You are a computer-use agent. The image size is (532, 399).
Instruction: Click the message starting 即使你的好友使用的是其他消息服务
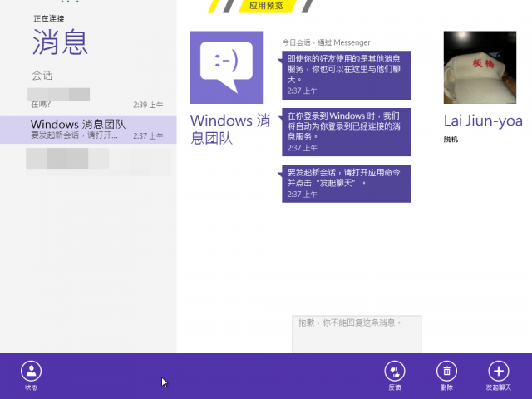click(x=346, y=76)
